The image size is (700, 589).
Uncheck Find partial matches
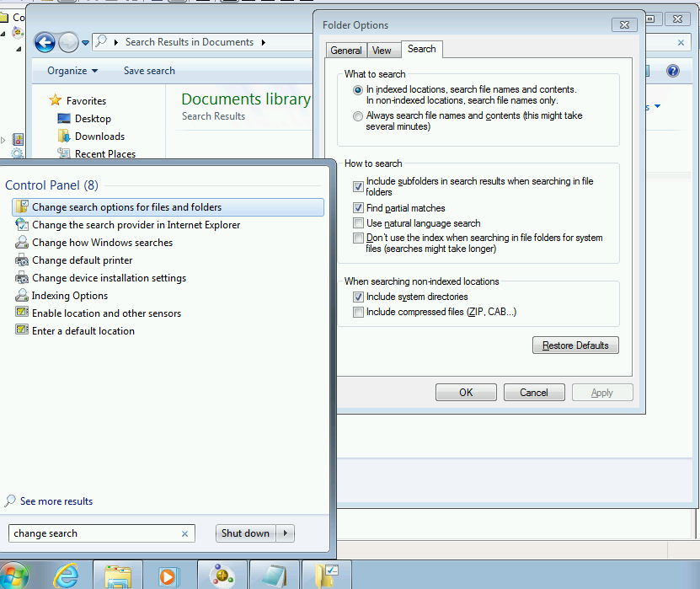(x=359, y=208)
